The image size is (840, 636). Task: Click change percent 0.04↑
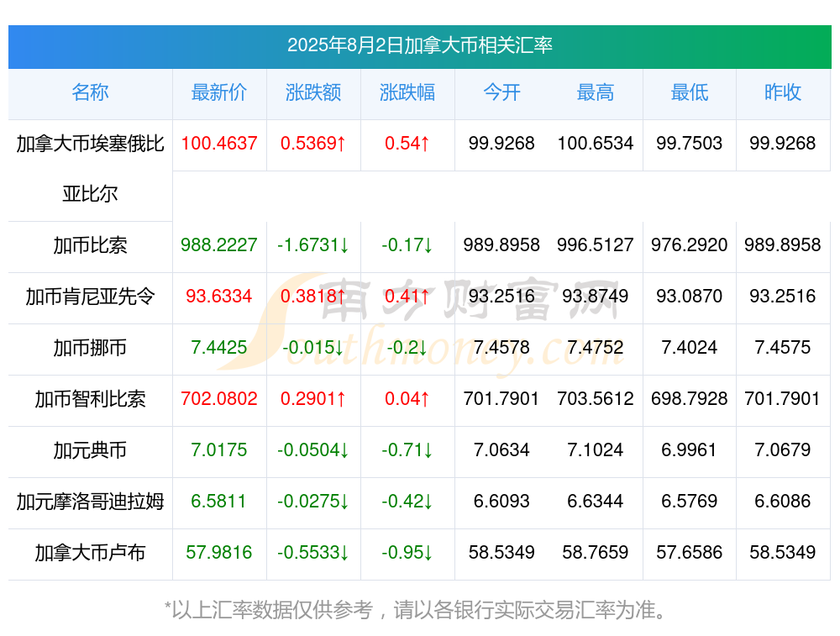coord(407,399)
